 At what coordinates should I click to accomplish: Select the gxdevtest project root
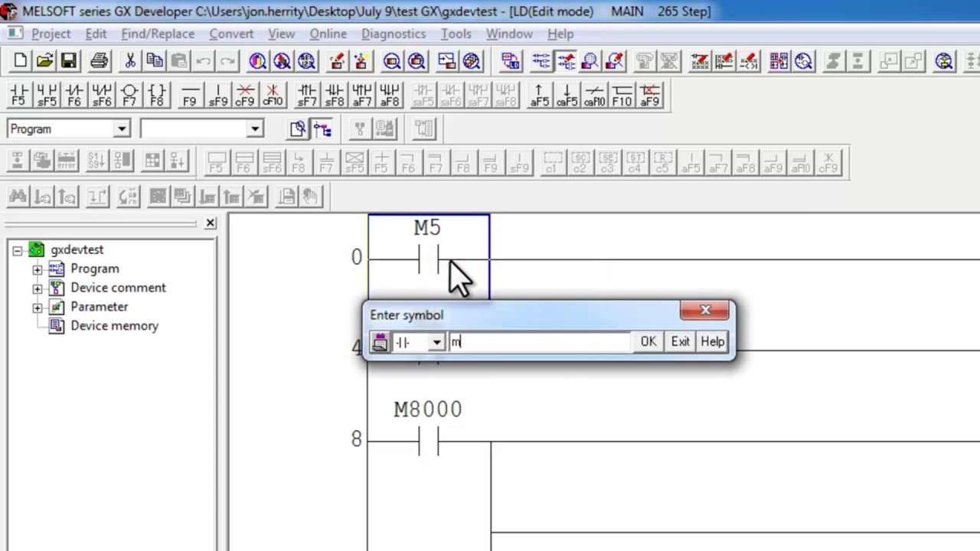77,250
